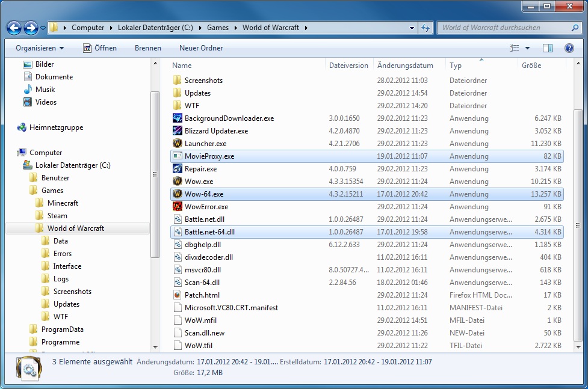
Task: Select the Musik library icon
Action: click(x=28, y=89)
